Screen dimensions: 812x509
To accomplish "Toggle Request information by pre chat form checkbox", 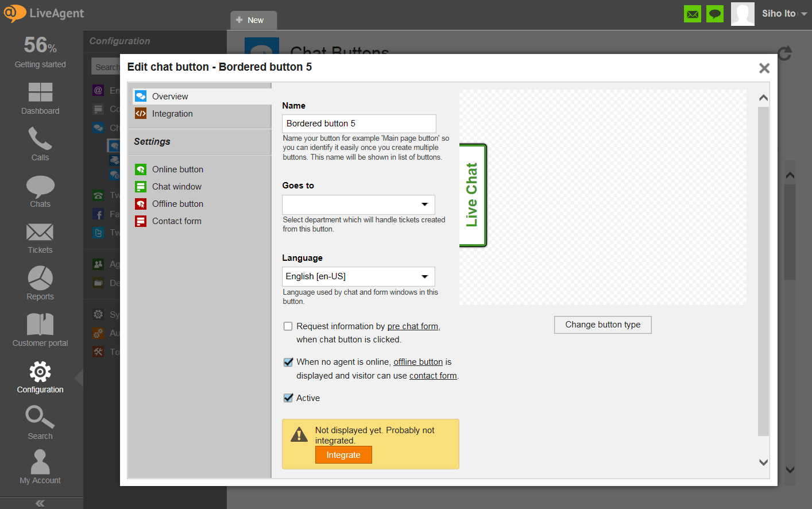I will (x=288, y=326).
